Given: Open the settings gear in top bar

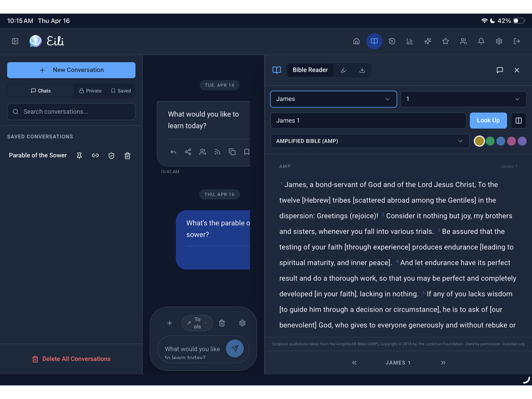Looking at the screenshot, I should (499, 41).
